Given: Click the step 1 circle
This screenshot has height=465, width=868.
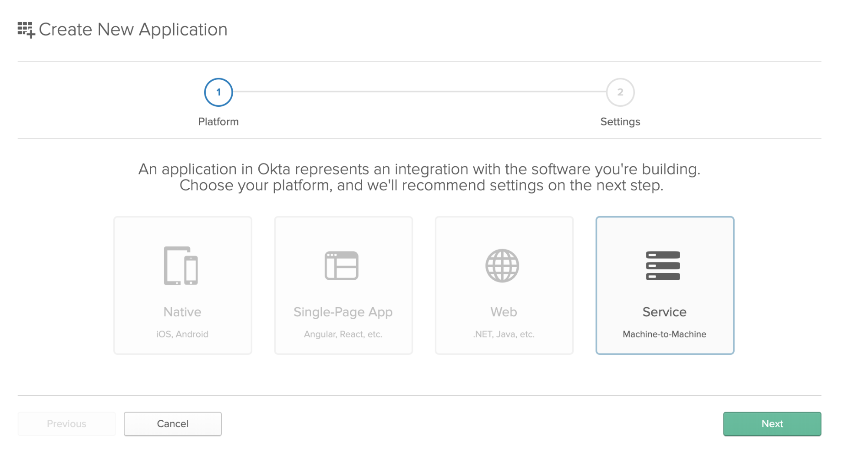Looking at the screenshot, I should pyautogui.click(x=218, y=92).
